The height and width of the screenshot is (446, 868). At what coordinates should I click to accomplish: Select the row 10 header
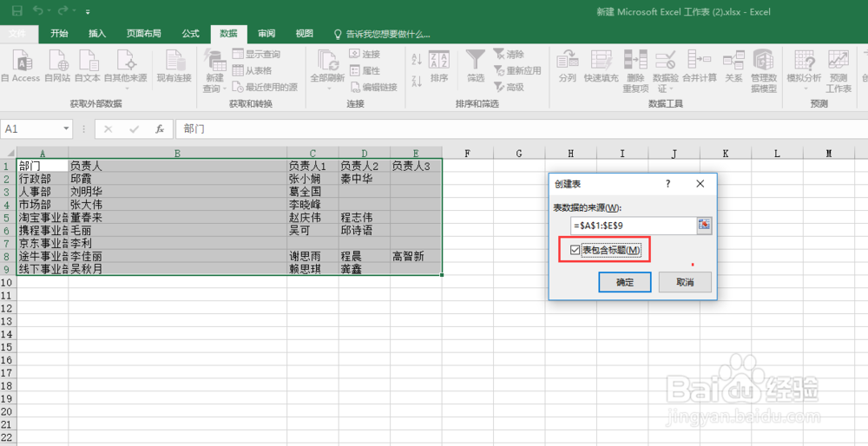point(8,282)
